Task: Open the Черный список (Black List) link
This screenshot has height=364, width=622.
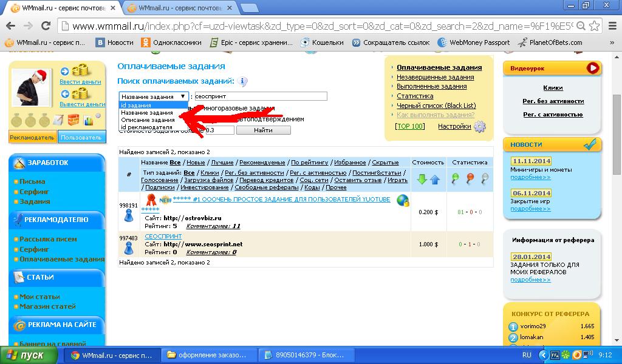Action: [x=436, y=106]
